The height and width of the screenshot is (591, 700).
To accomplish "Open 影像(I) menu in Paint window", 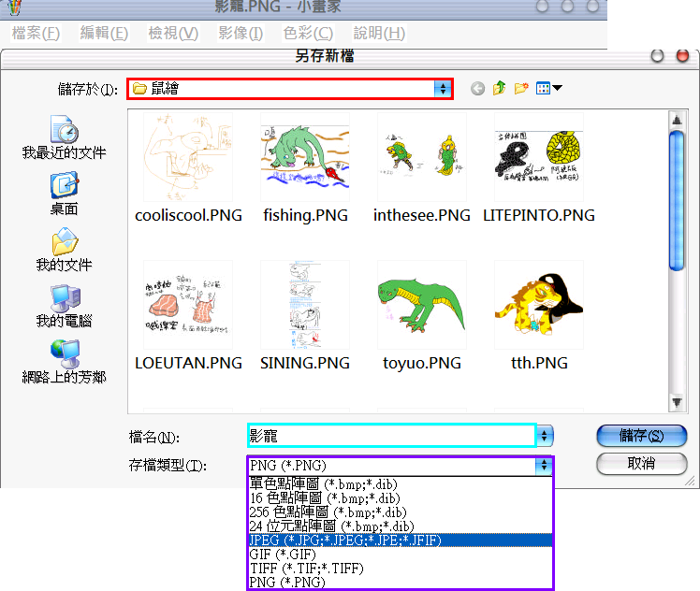I will click(241, 33).
